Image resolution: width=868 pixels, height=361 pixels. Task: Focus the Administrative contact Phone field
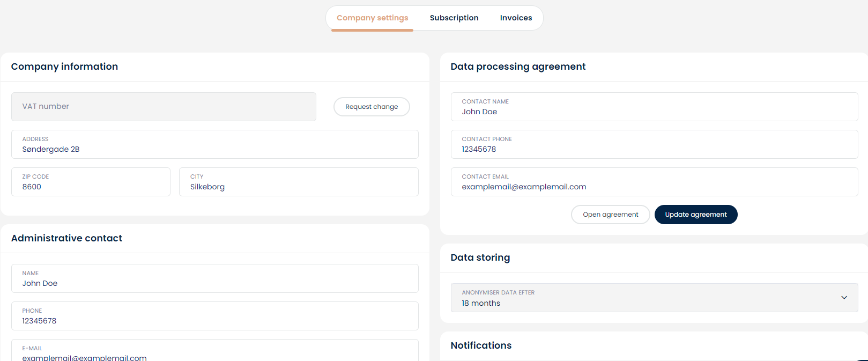tap(214, 316)
